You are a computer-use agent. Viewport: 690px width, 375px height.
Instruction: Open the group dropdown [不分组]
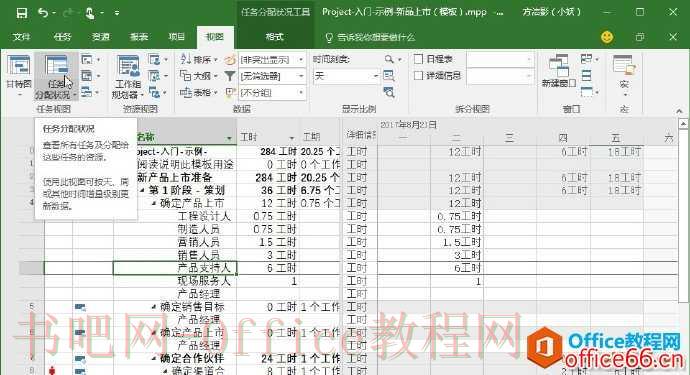pos(301,92)
